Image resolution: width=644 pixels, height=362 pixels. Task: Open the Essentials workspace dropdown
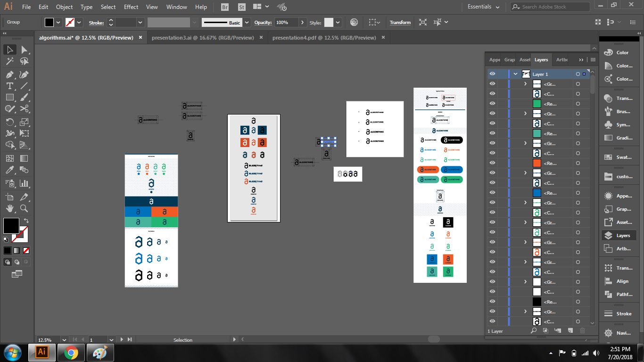pyautogui.click(x=484, y=7)
